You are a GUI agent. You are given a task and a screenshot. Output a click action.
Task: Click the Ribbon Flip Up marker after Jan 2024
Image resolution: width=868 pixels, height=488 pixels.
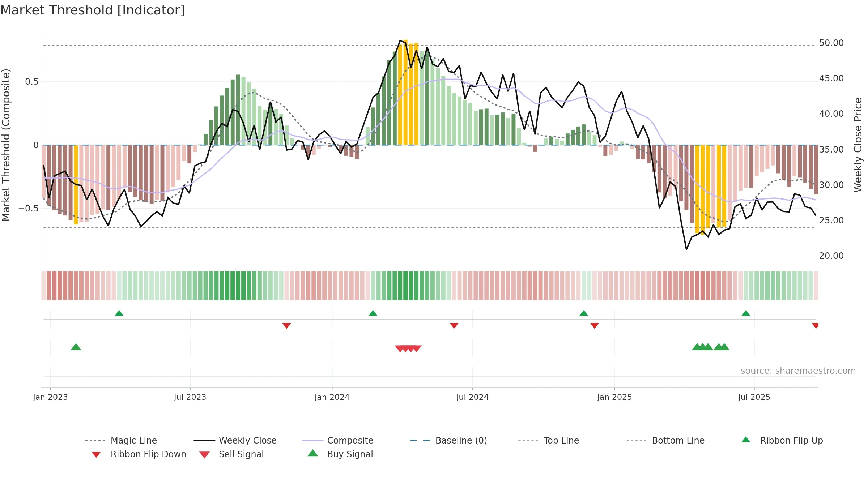[x=373, y=313]
